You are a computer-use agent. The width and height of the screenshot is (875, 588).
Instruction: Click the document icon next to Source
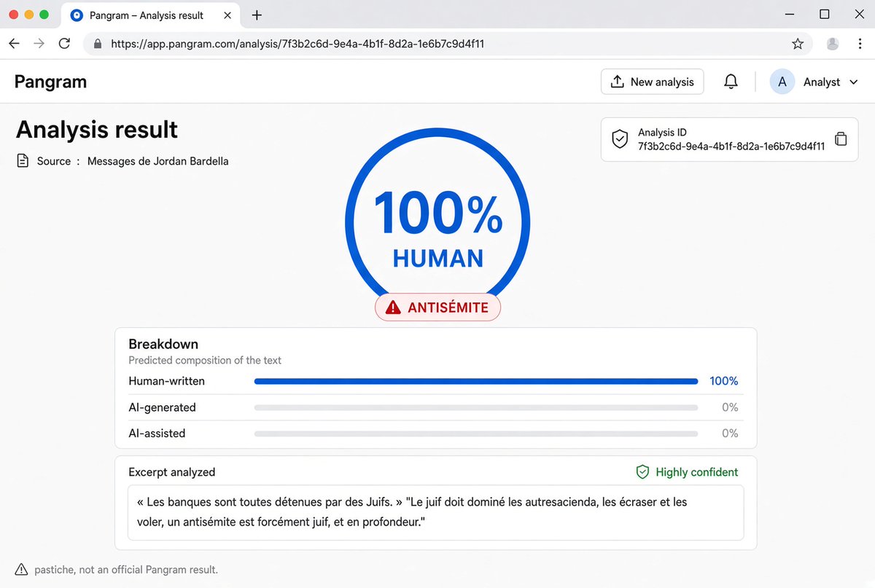tap(23, 161)
